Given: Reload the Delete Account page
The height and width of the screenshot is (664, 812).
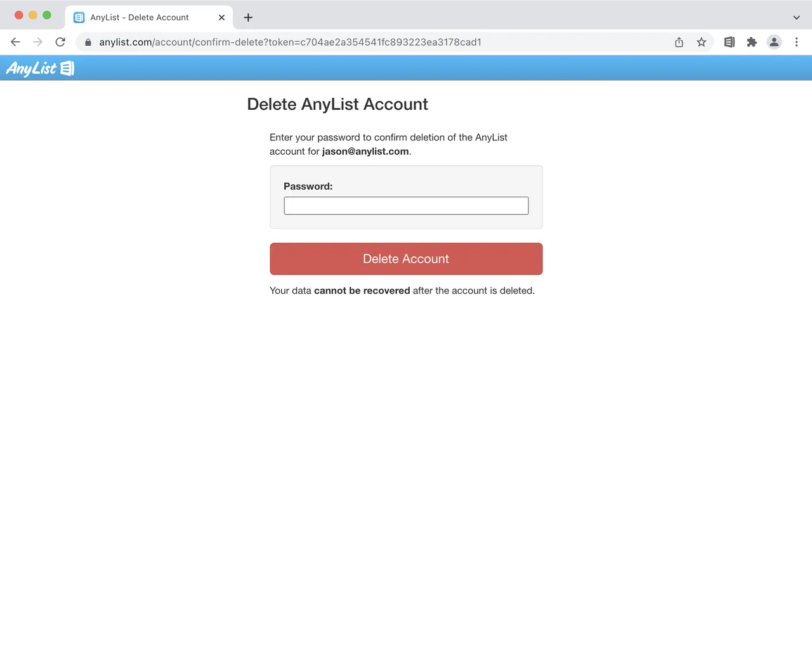Looking at the screenshot, I should [x=60, y=42].
